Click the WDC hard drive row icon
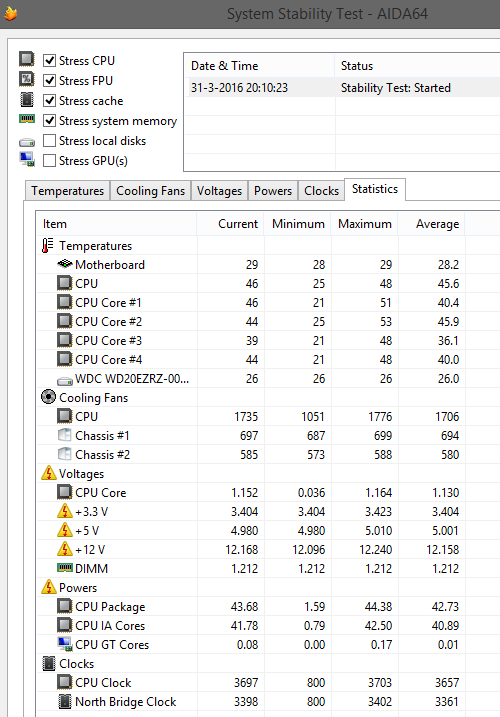This screenshot has height=717, width=500. pyautogui.click(x=65, y=380)
